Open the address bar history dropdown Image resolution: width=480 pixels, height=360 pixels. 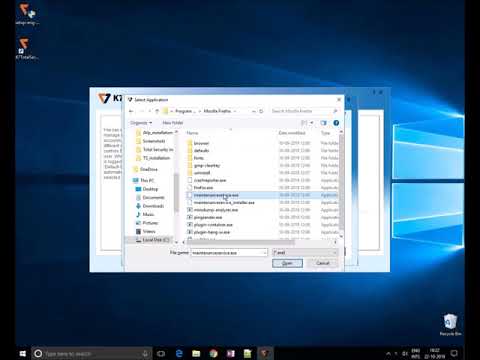click(254, 111)
